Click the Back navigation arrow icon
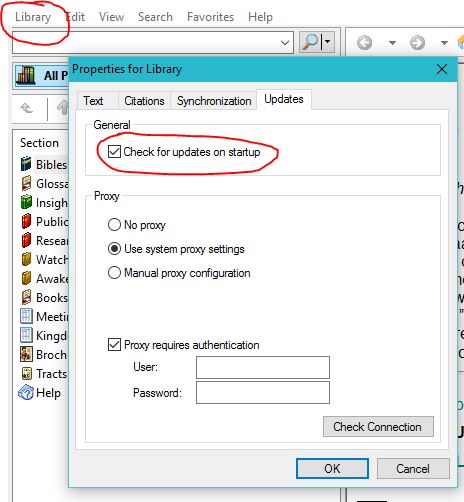464x502 pixels. tap(364, 43)
